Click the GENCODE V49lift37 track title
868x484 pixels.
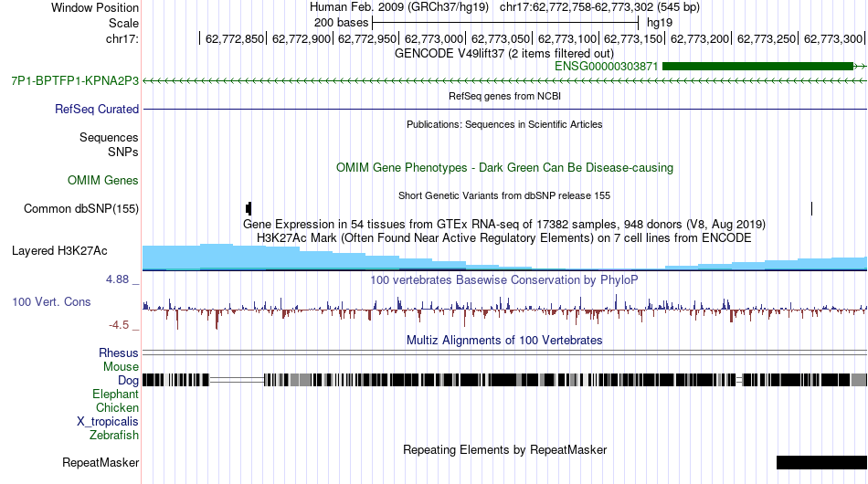pyautogui.click(x=504, y=54)
